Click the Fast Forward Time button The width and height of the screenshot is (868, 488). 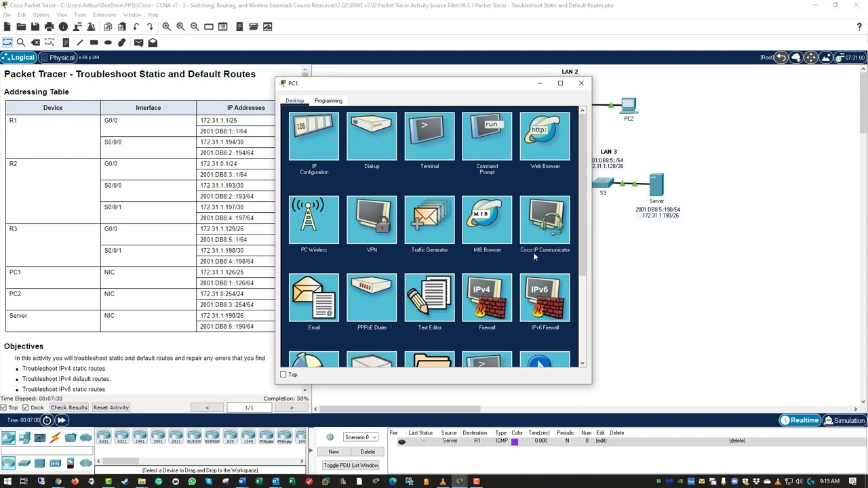click(62, 420)
